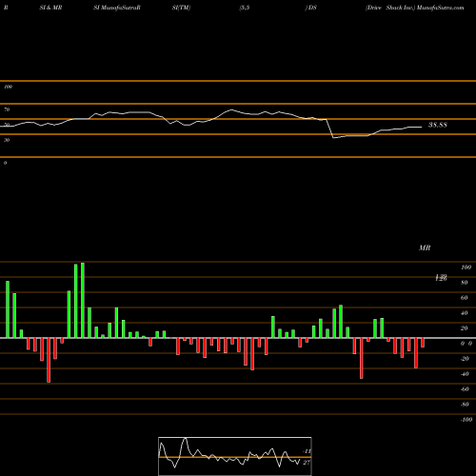Click the 50 level label on RSI axis
The height and width of the screenshot is (476, 476).
point(7,125)
